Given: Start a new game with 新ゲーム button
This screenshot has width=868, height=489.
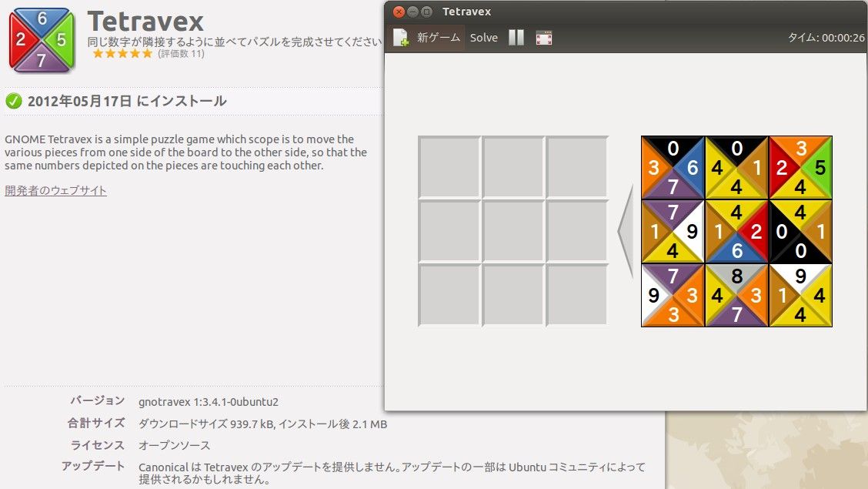Looking at the screenshot, I should (x=426, y=38).
